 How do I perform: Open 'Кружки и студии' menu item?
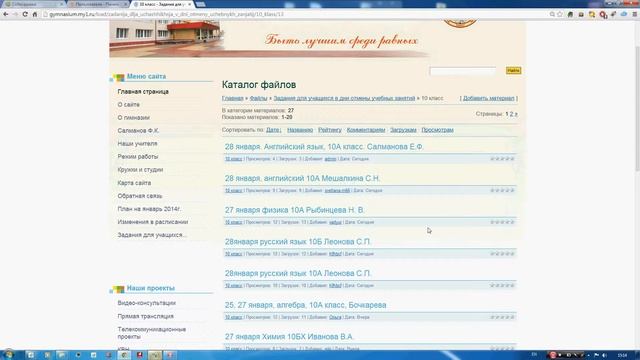coord(140,170)
